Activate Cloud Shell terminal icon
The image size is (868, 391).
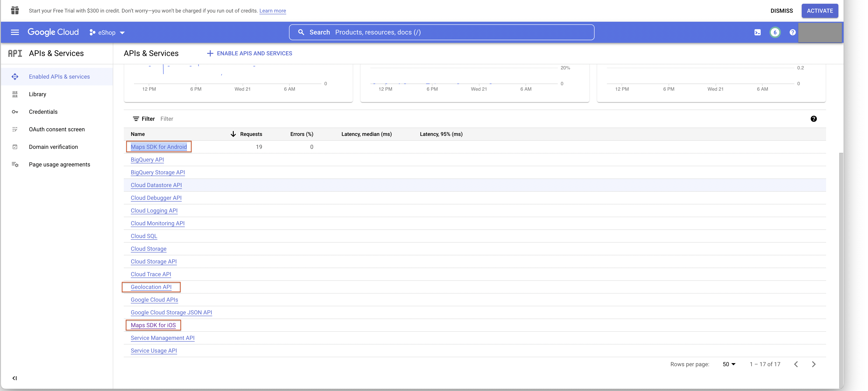[757, 32]
